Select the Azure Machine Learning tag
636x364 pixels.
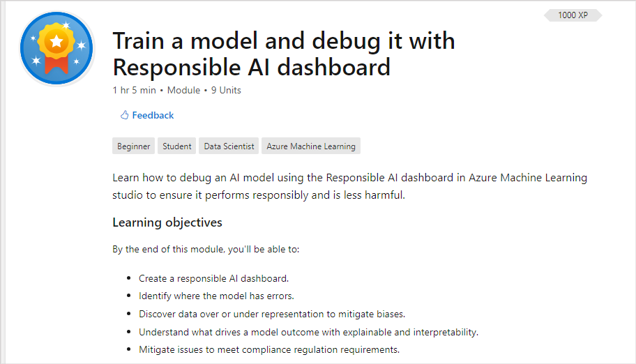click(x=311, y=146)
